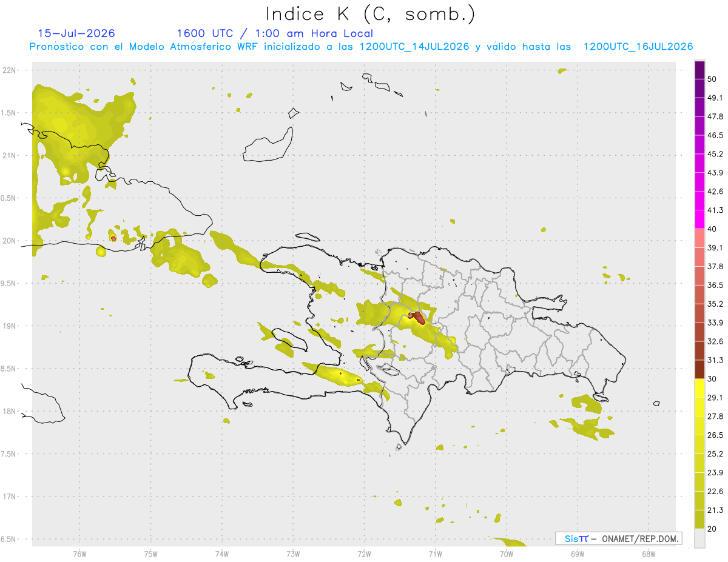This screenshot has width=728, height=562.
Task: Click the colorbar value "41.3"
Action: point(715,210)
